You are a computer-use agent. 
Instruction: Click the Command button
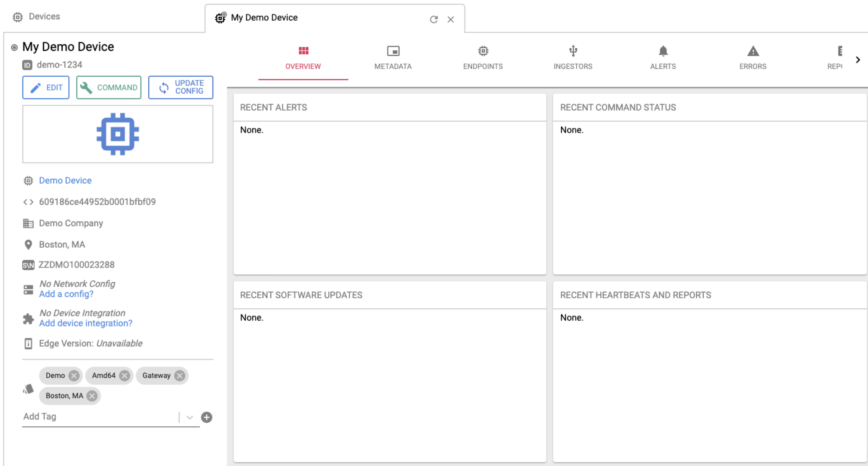(x=108, y=88)
